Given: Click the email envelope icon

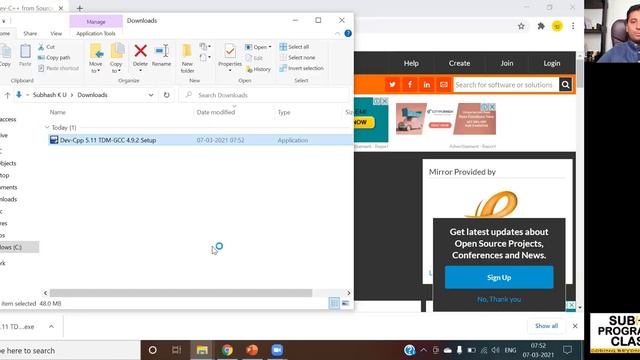Looking at the screenshot, I should 444,84.
